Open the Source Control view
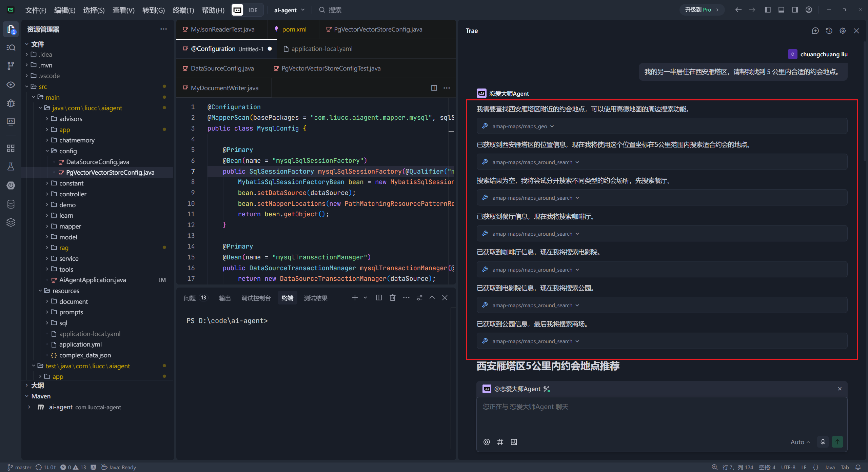 (x=11, y=66)
